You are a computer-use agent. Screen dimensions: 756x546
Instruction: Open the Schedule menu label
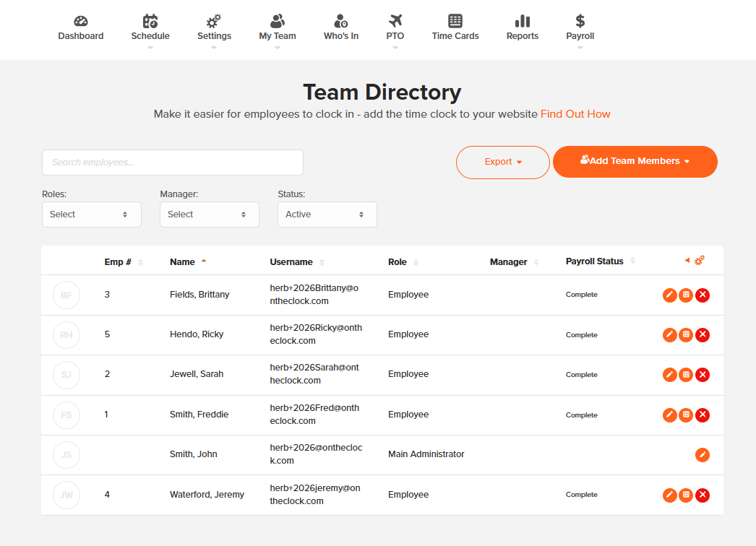pos(150,36)
